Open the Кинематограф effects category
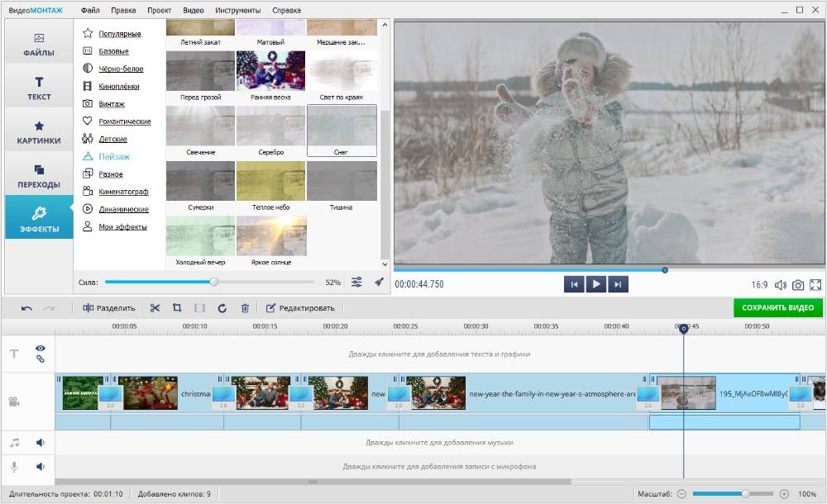The image size is (827, 504). (x=123, y=192)
